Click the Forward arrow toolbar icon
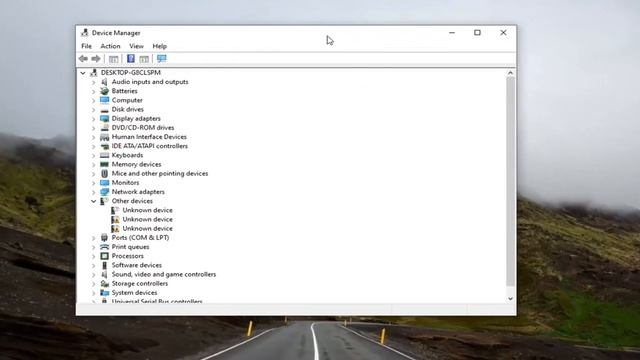 (x=96, y=59)
